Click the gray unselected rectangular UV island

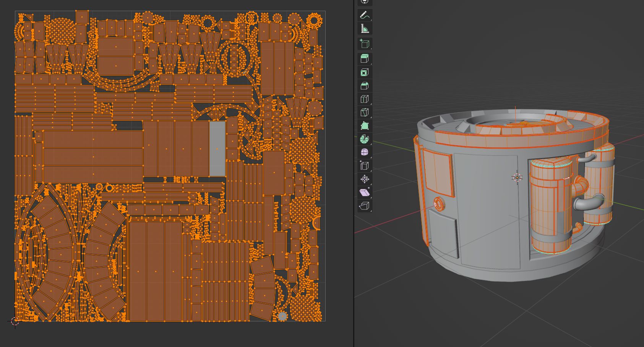click(x=217, y=148)
